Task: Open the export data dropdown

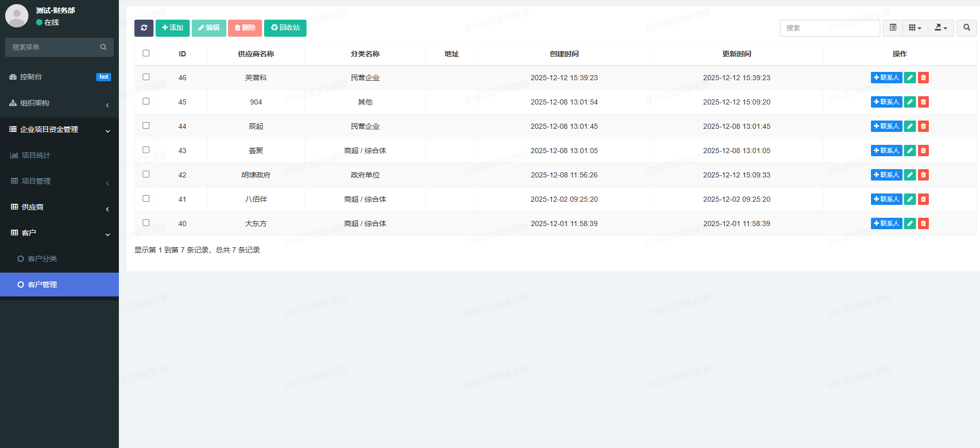Action: (x=941, y=28)
